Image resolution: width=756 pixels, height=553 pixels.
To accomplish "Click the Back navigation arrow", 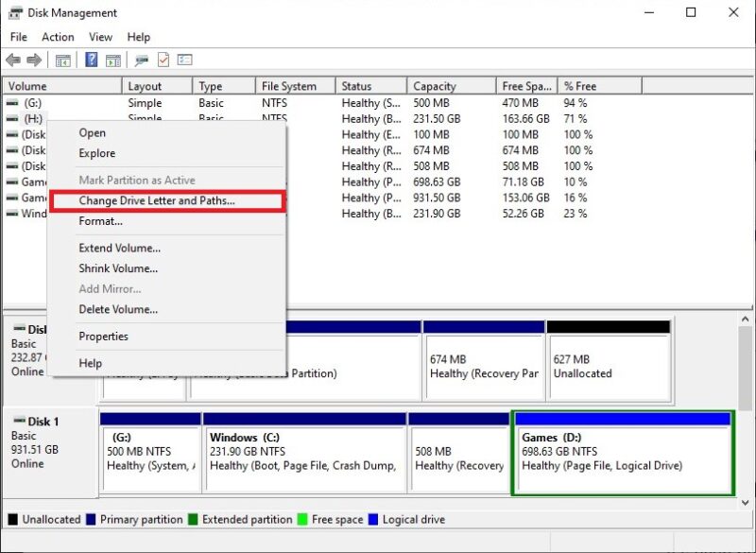I will 13,60.
